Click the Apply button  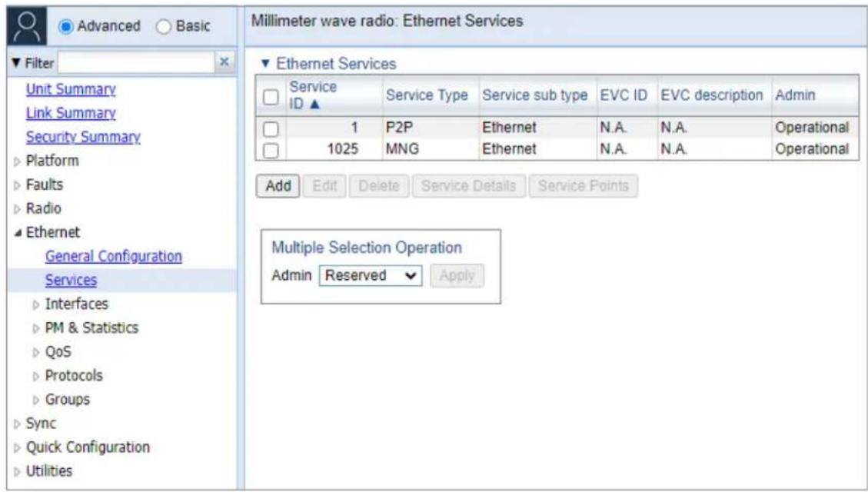457,276
